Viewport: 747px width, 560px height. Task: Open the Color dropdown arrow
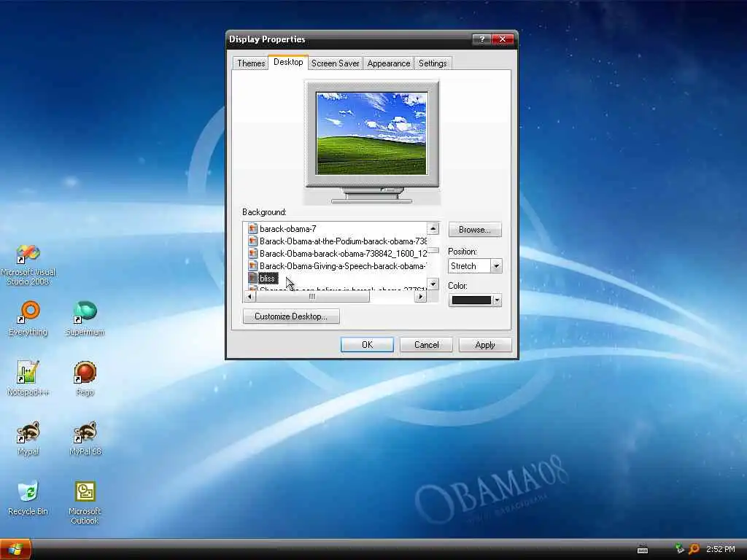click(497, 300)
